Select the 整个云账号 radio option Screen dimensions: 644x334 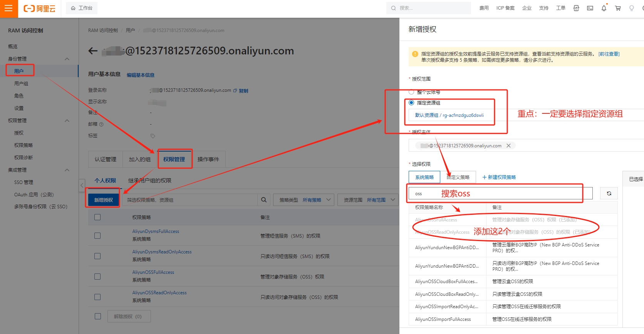[411, 92]
